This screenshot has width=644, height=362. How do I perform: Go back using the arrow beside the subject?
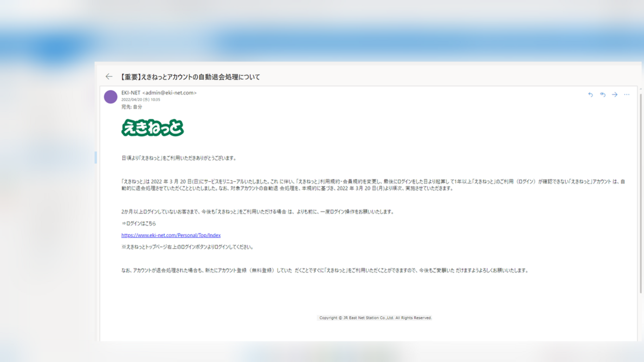[x=109, y=77]
